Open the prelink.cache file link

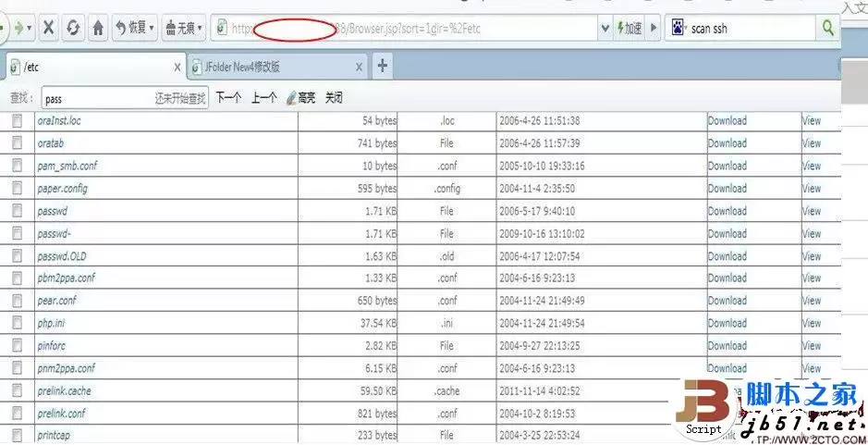pos(64,390)
